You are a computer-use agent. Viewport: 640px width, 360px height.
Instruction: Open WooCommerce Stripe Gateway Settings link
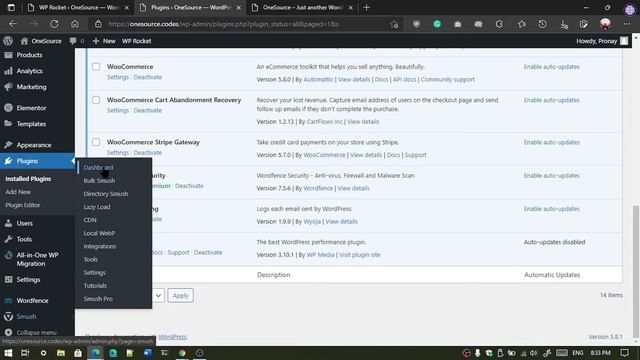point(118,153)
